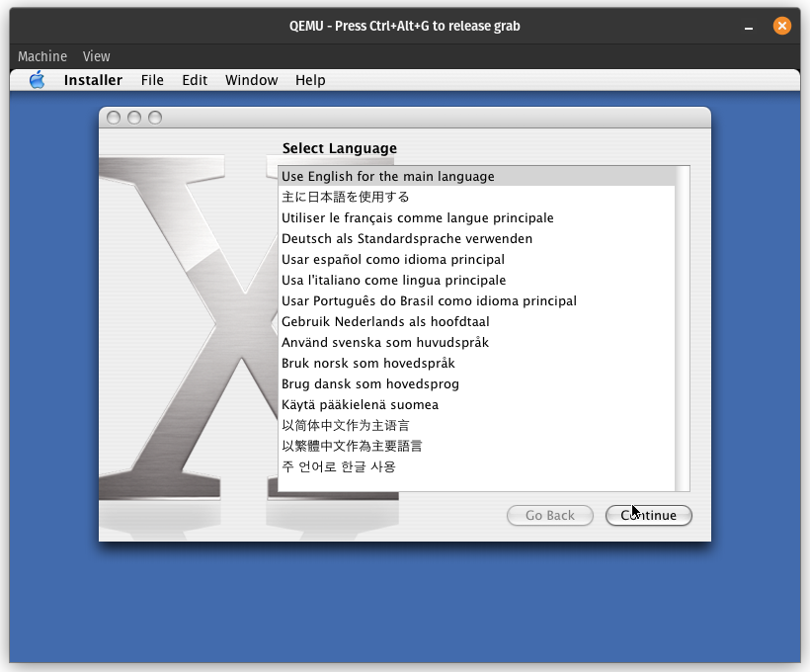Open the File menu

pos(152,80)
